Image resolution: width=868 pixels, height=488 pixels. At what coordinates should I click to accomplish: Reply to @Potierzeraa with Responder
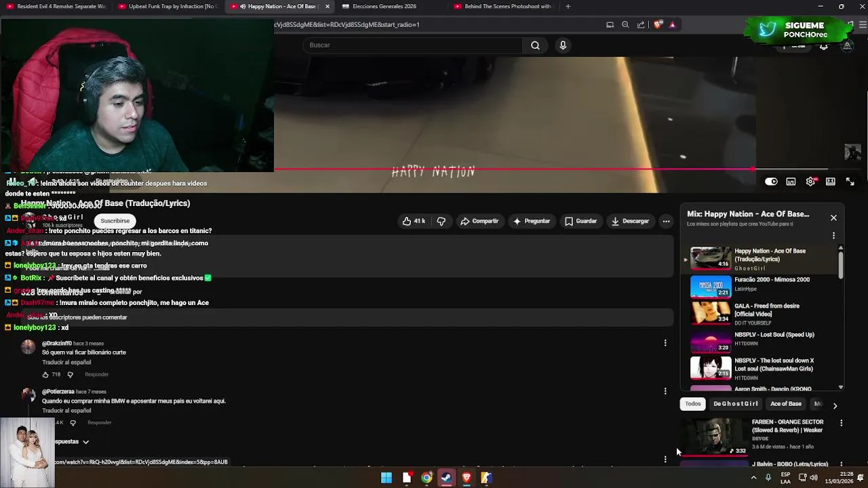(x=99, y=422)
